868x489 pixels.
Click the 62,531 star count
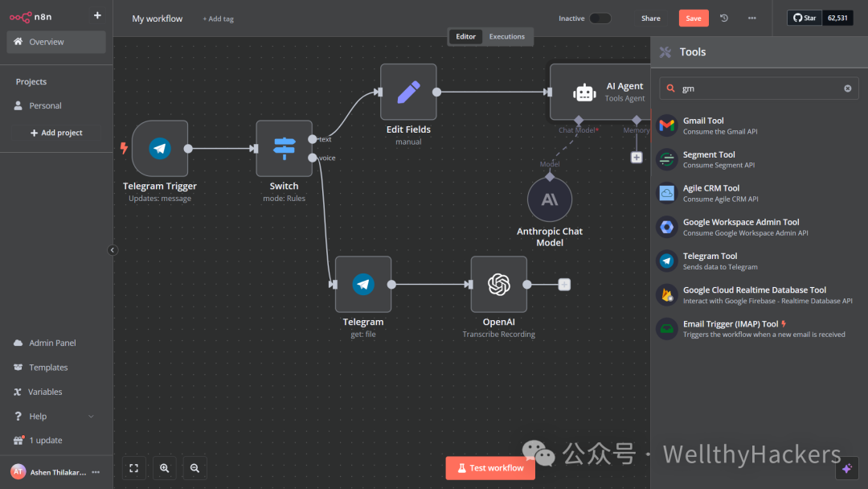[837, 18]
